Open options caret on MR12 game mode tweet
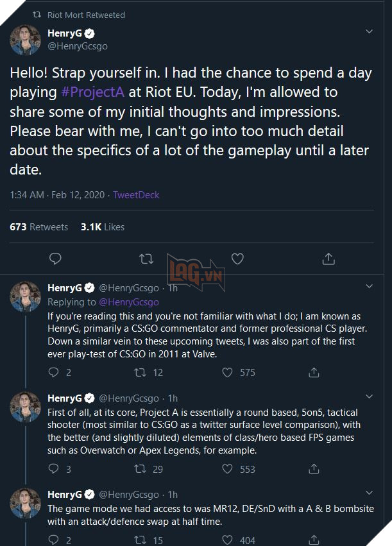 (369, 493)
